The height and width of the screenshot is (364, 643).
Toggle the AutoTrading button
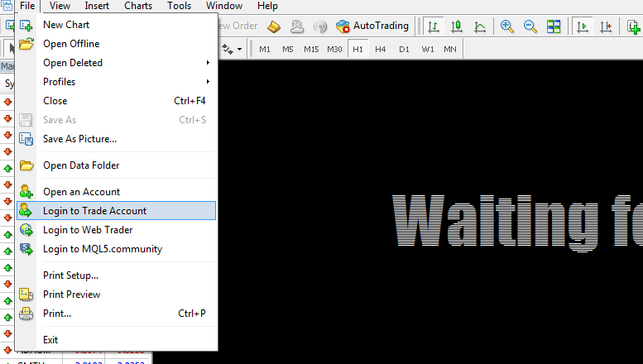[x=372, y=26]
